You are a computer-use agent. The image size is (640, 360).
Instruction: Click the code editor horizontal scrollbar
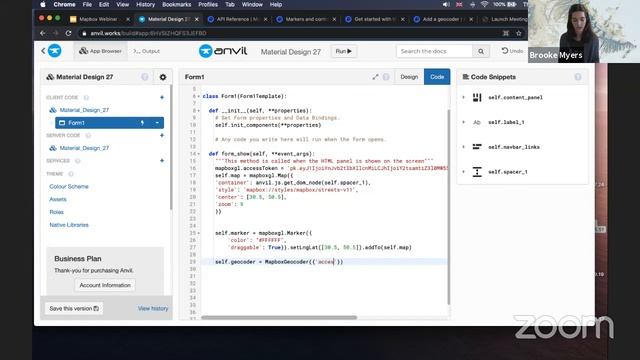point(279,317)
